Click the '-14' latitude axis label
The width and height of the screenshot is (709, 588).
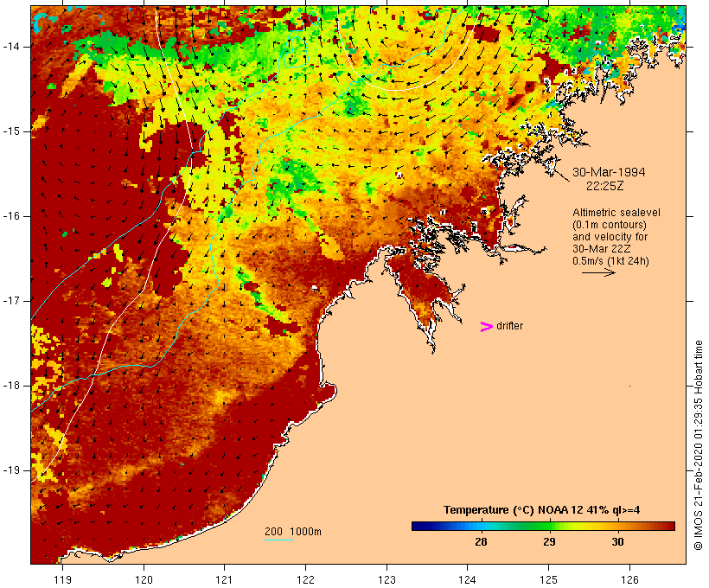pyautogui.click(x=10, y=47)
